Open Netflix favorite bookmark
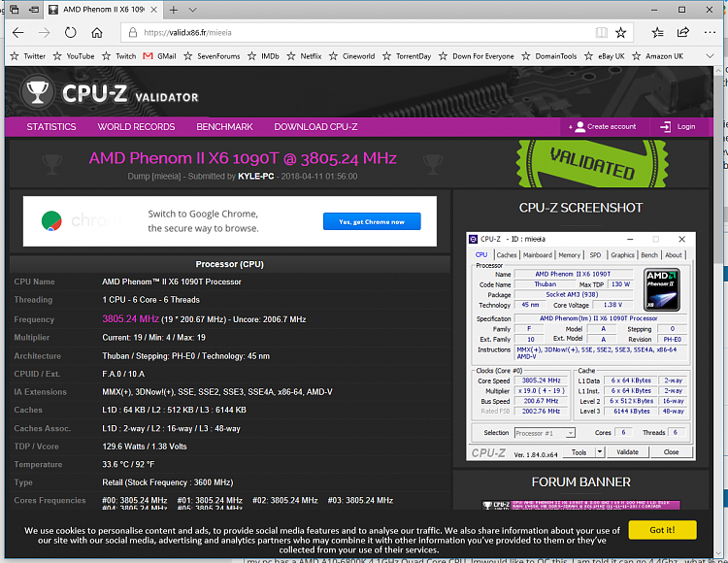728x563 pixels. [x=305, y=56]
